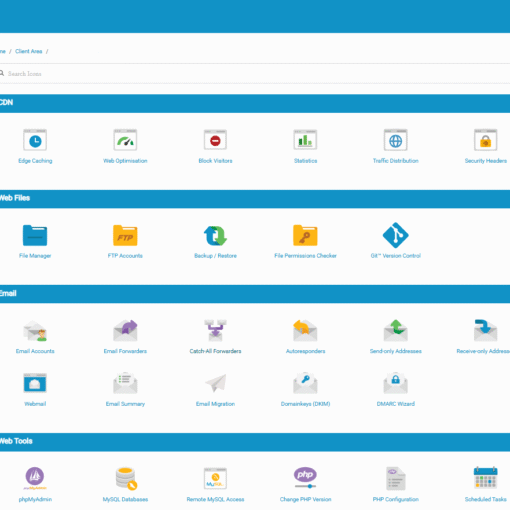Open the Email Summary icon

pyautogui.click(x=125, y=383)
